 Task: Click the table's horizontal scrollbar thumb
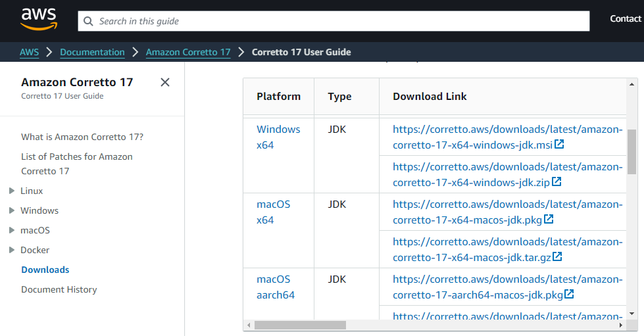pyautogui.click(x=300, y=325)
